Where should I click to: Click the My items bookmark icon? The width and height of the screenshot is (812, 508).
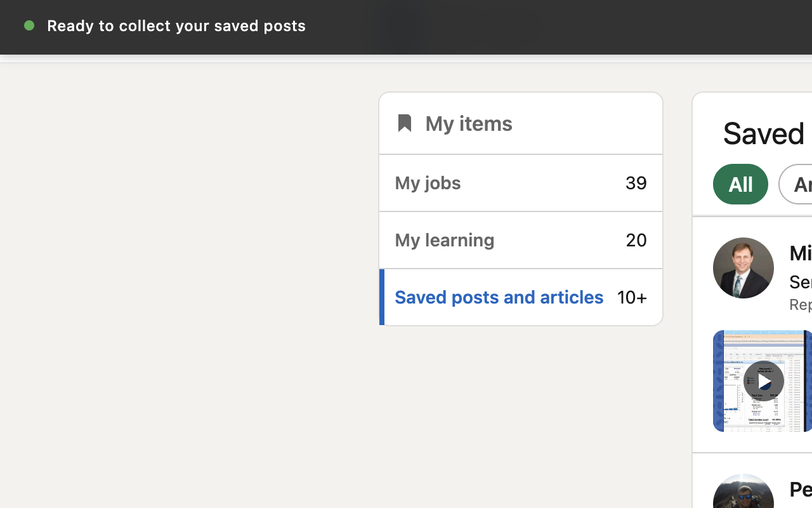404,123
